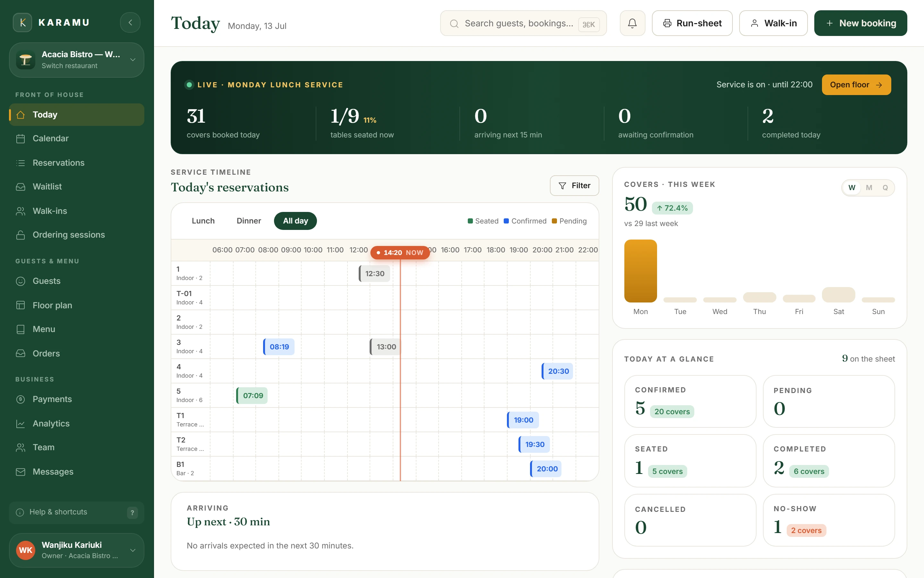Open the 08:19 confirmed booking on table 3
Viewport: 924px width, 578px height.
click(279, 347)
